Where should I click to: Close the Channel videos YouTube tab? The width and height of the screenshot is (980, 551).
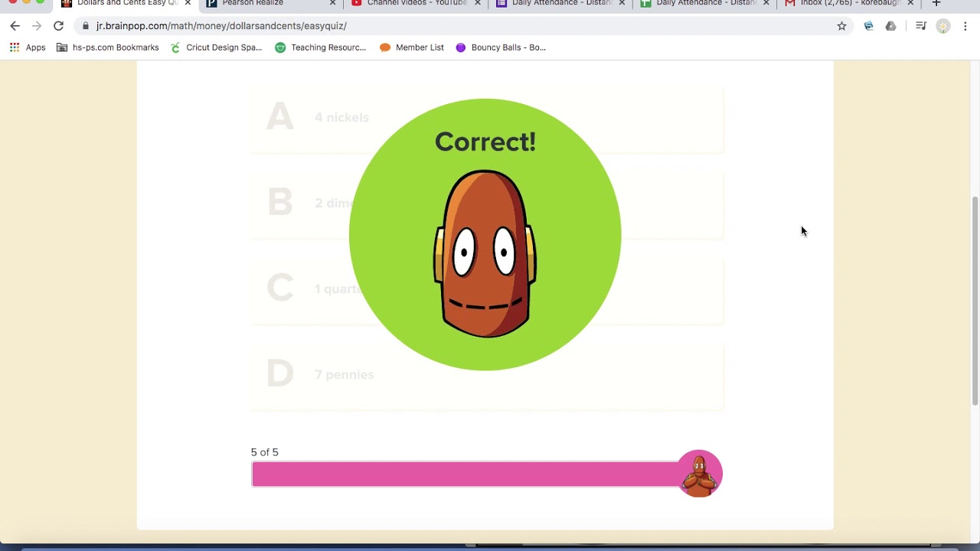click(x=478, y=3)
